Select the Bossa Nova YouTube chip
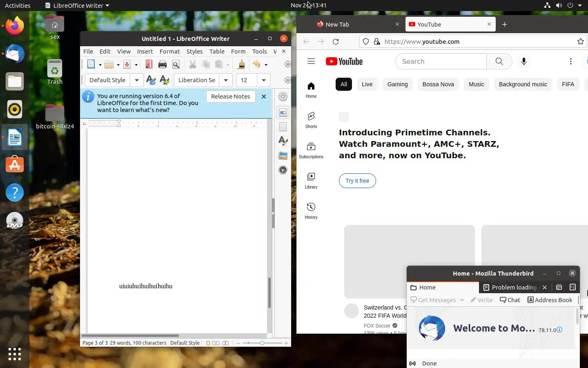Viewport: 588px width, 368px height. tap(438, 84)
